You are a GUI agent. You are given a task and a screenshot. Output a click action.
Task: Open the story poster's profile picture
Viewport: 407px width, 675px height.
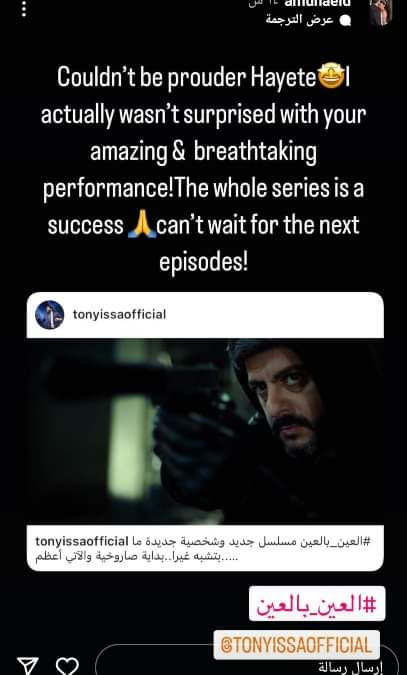[x=381, y=12]
